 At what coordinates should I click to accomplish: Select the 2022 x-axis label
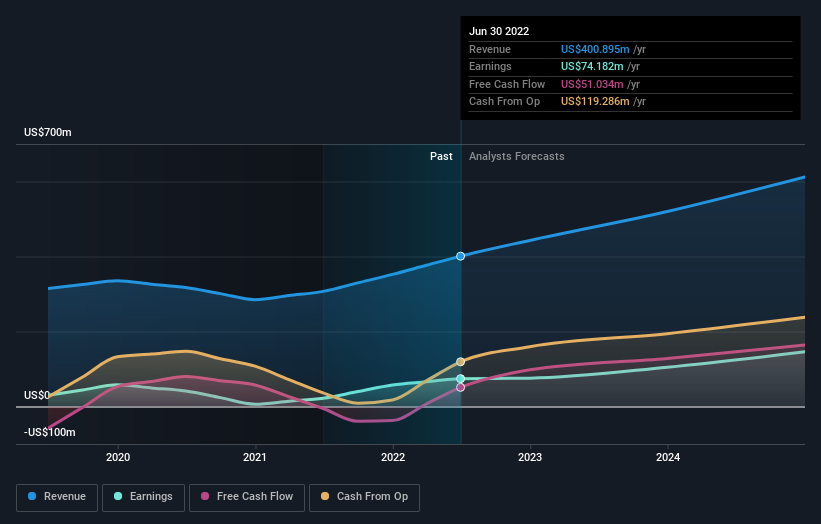393,457
